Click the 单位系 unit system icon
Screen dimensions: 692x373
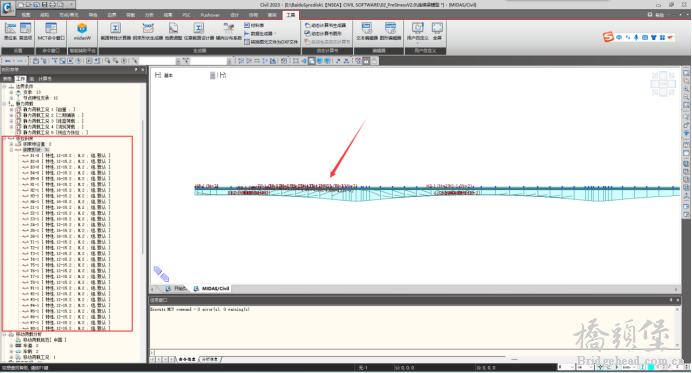10,31
